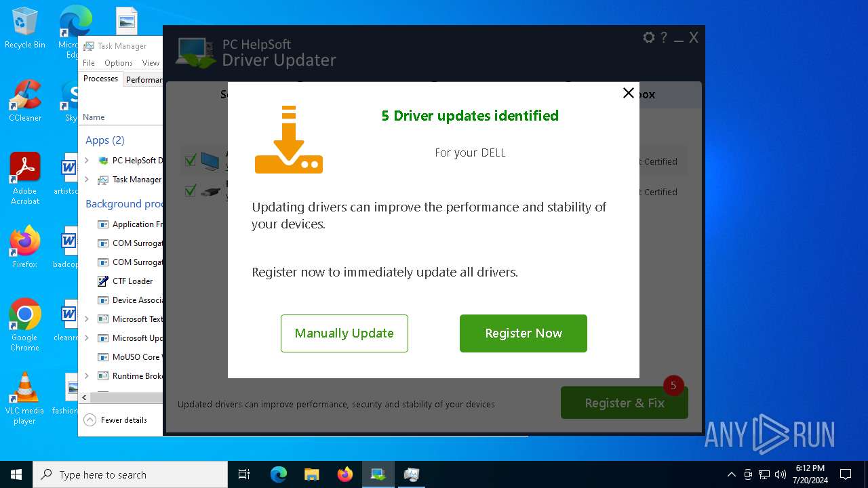This screenshot has height=488, width=868.
Task: Launch Firefox from the taskbar
Action: [x=345, y=474]
